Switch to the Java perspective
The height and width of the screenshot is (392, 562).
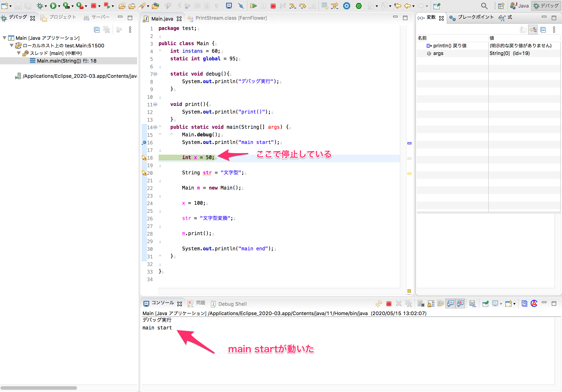(519, 5)
